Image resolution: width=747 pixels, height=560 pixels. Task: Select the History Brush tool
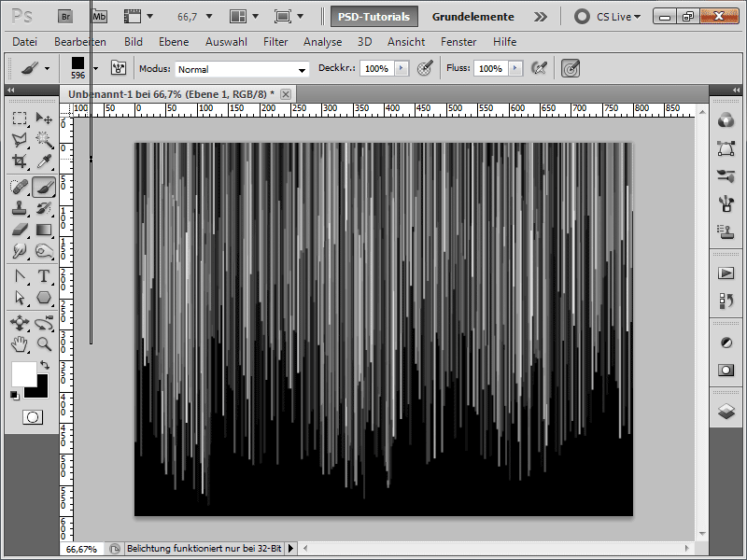(44, 208)
